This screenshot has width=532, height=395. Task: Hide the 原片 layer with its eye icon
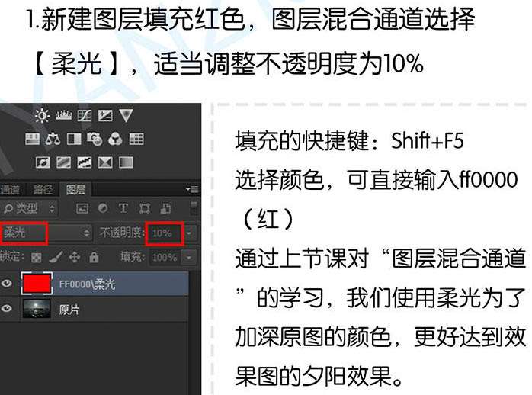7,309
